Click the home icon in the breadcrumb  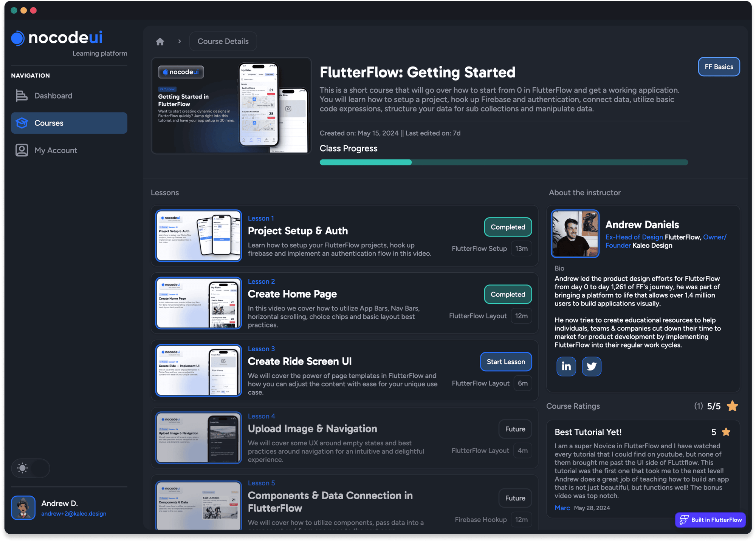pos(160,41)
